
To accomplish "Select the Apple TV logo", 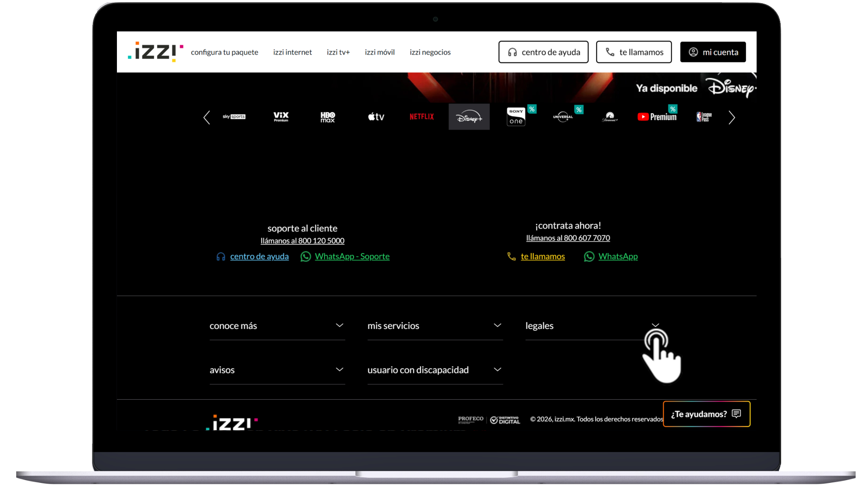I will pos(376,117).
